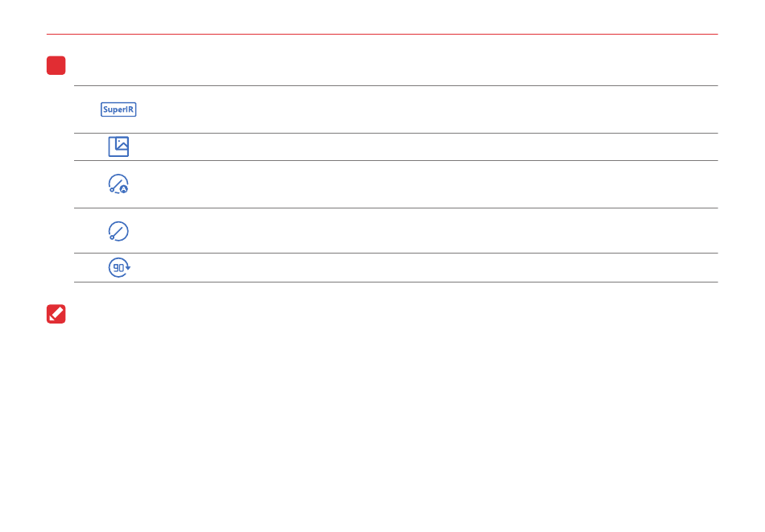
Task: Click the blank description cell beside SuperIR
Action: coord(427,109)
